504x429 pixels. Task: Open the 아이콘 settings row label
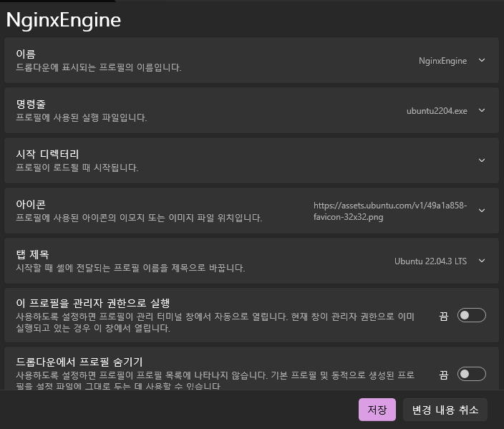[31, 204]
